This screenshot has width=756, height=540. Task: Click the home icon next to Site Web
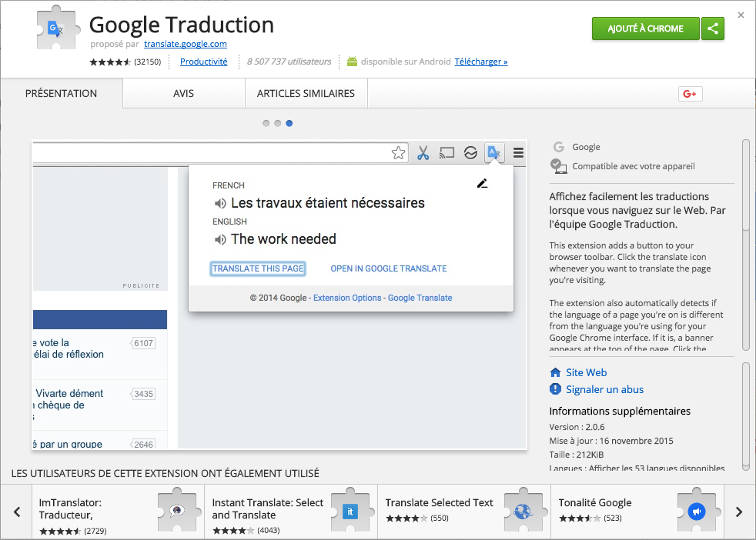tap(555, 372)
